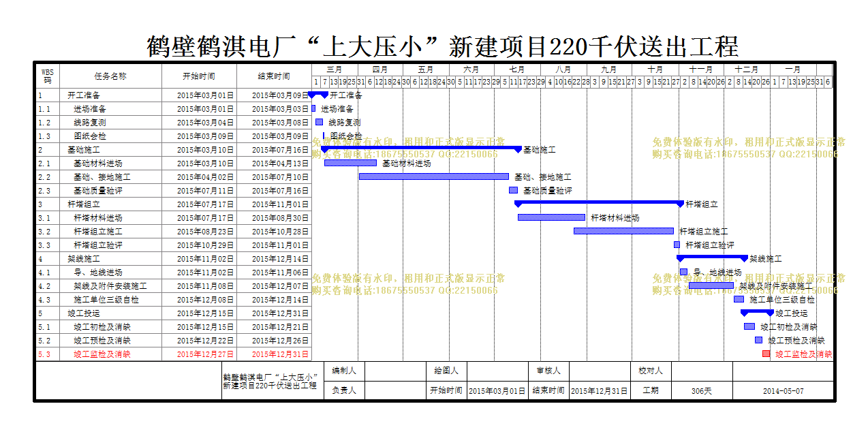Select the 审核人 footer label

click(x=548, y=371)
